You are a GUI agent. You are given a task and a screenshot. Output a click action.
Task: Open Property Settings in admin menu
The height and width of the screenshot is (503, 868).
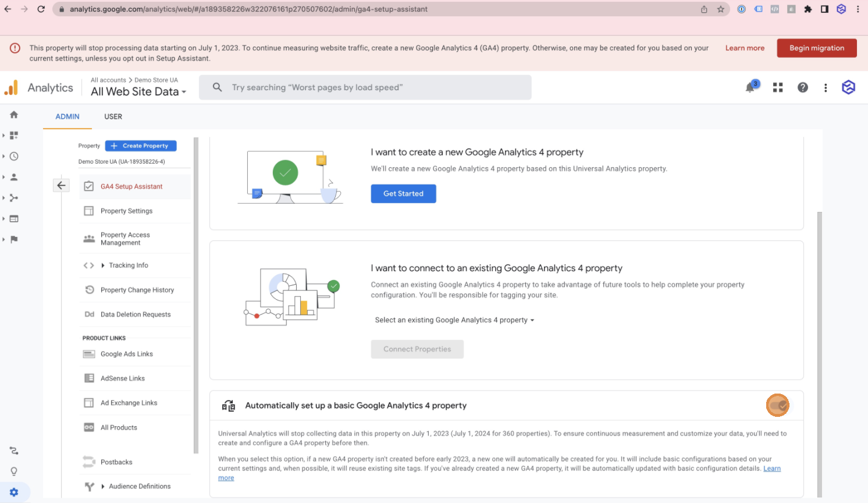126,211
